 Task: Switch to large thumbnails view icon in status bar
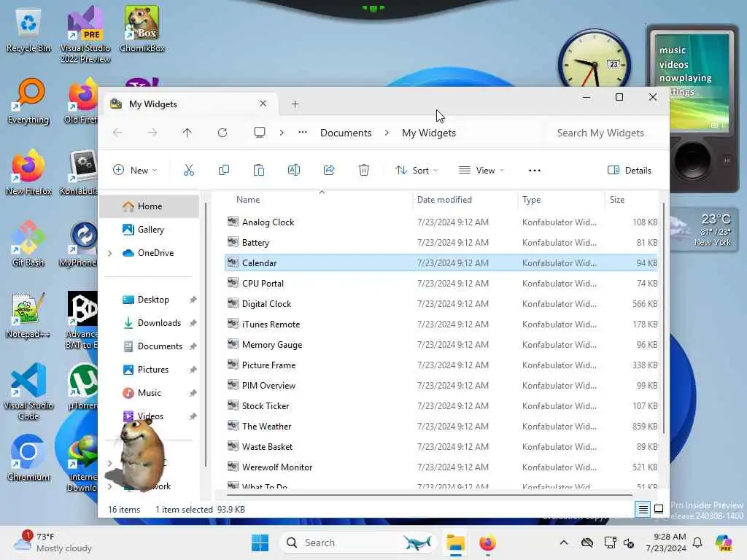659,510
